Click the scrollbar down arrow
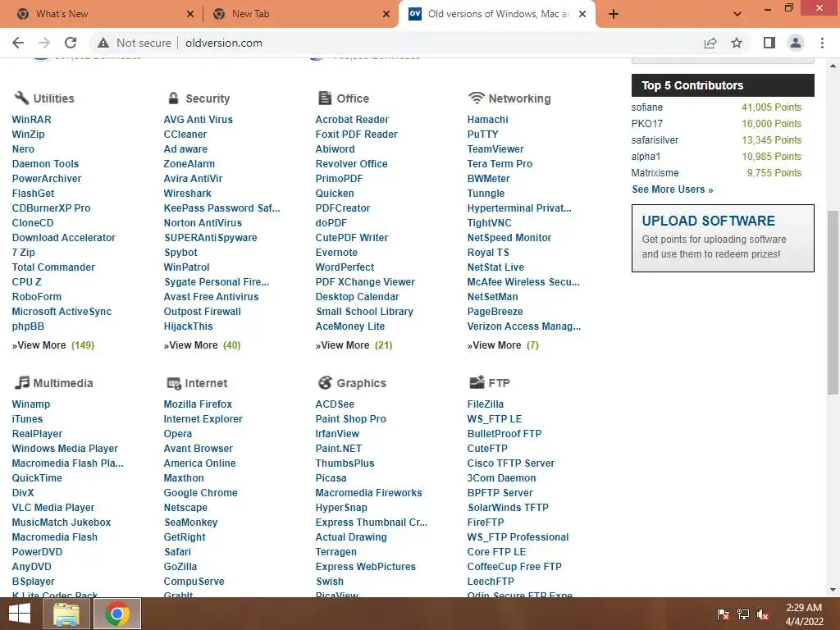The width and height of the screenshot is (840, 630). [833, 590]
